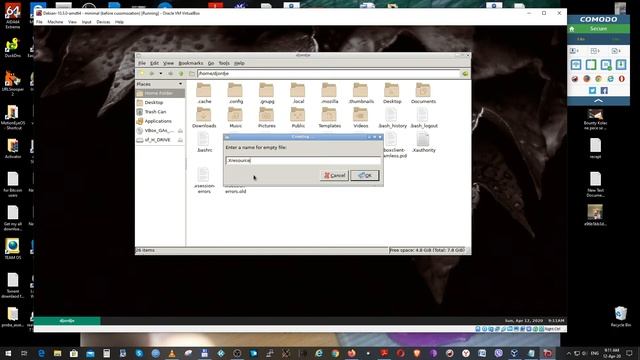The width and height of the screenshot is (640, 360).
Task: Eject the sf_H_DRIVE volume
Action: click(180, 140)
